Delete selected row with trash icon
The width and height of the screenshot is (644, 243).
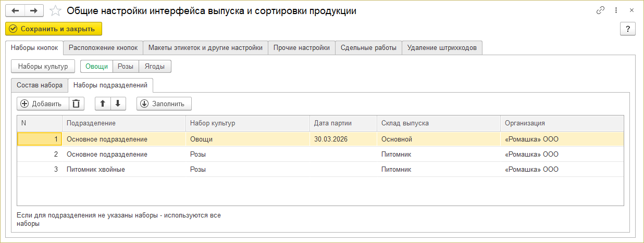pos(76,104)
